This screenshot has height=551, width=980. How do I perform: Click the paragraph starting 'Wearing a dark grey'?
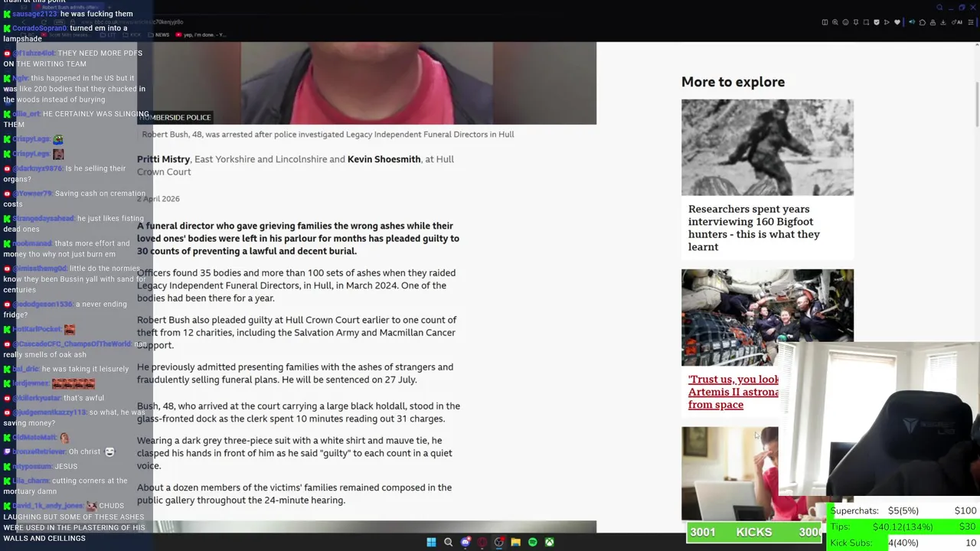point(295,453)
